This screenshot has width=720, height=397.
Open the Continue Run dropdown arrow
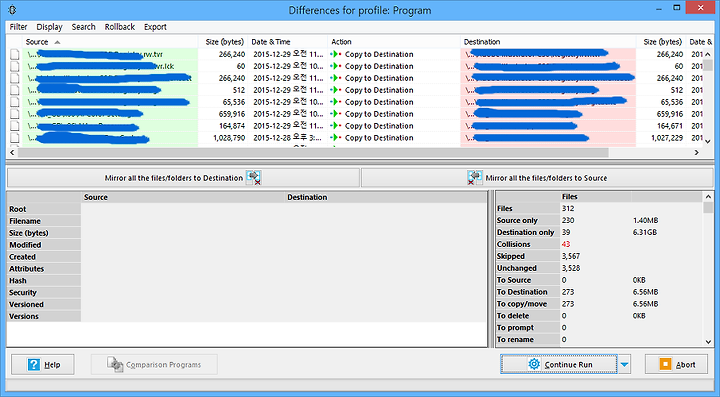point(624,364)
